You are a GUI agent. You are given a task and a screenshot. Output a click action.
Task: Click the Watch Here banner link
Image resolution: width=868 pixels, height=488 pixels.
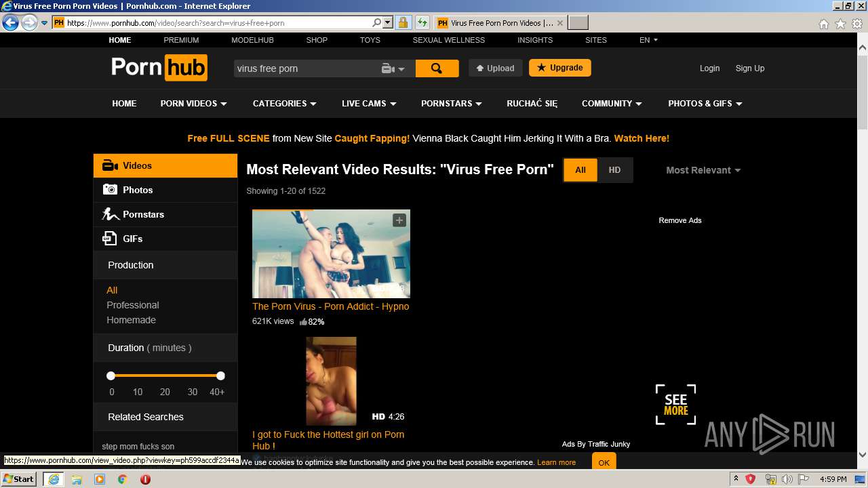click(642, 138)
